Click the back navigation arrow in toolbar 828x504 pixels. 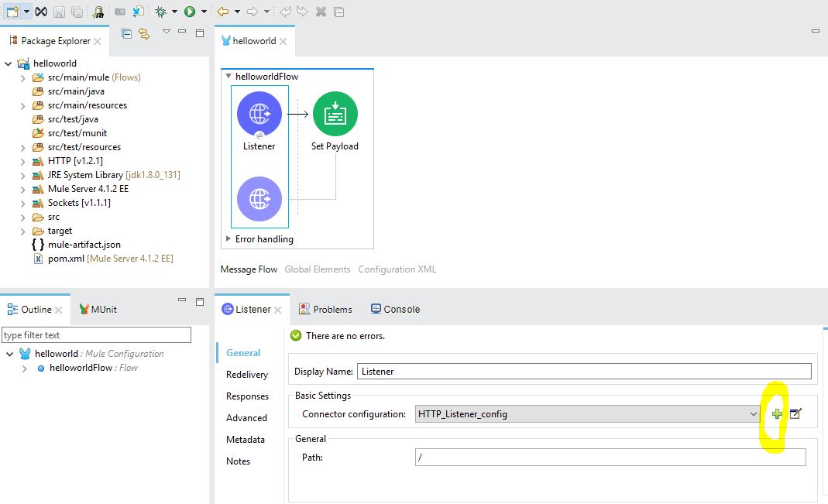point(223,12)
